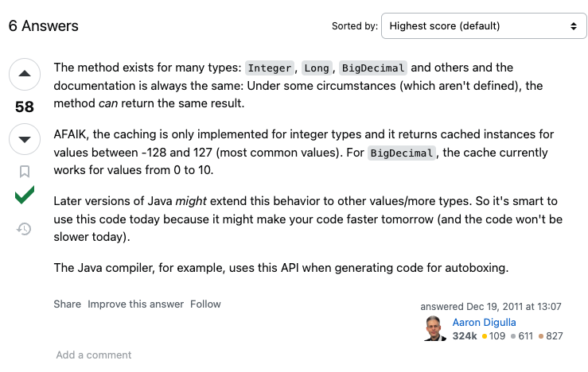Open Aaron Digulla's profile link
This screenshot has width=588, height=372.
click(484, 322)
